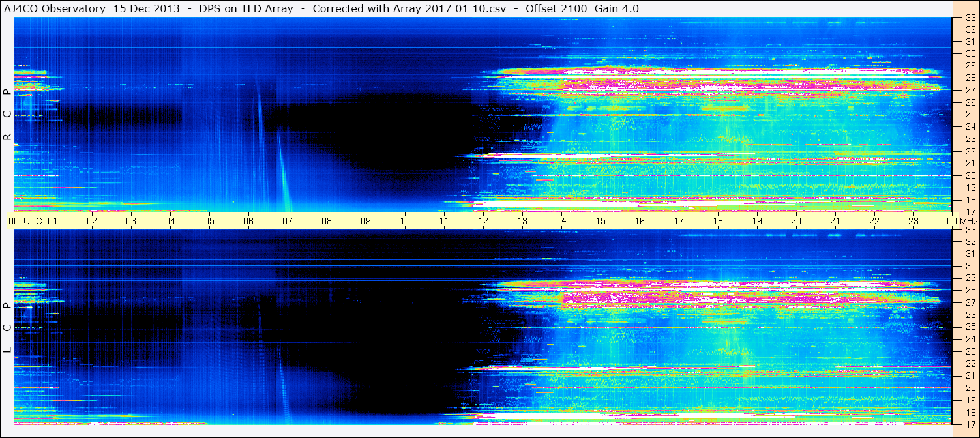The image size is (980, 438).
Task: Select the 21 hour time marker
Action: click(x=835, y=221)
